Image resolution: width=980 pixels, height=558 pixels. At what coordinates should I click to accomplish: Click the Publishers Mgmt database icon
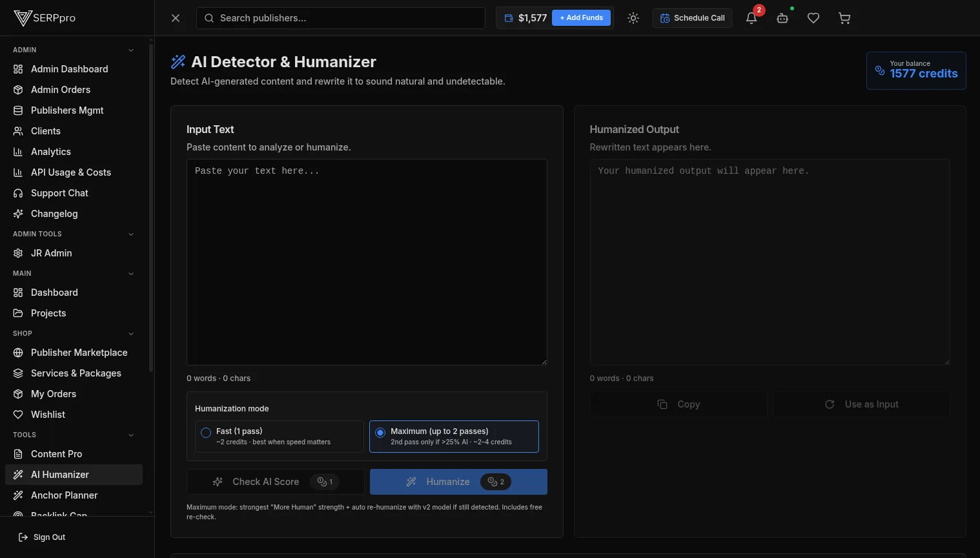pos(18,110)
